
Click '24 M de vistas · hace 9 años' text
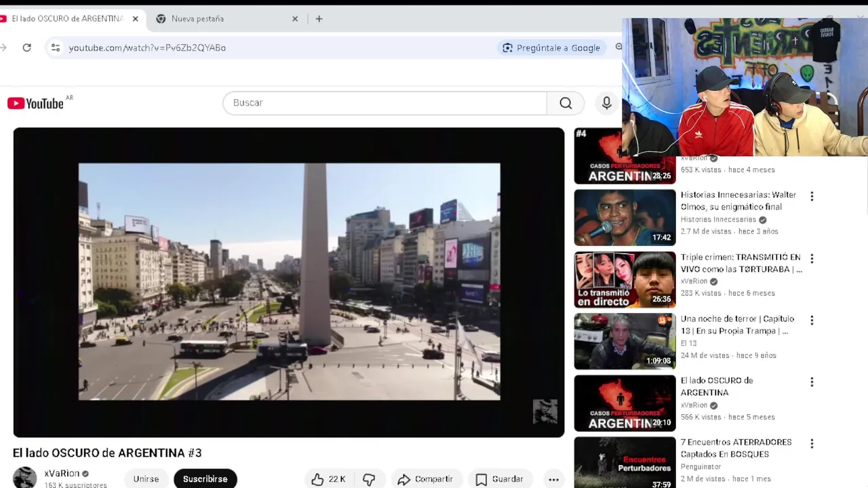(728, 355)
